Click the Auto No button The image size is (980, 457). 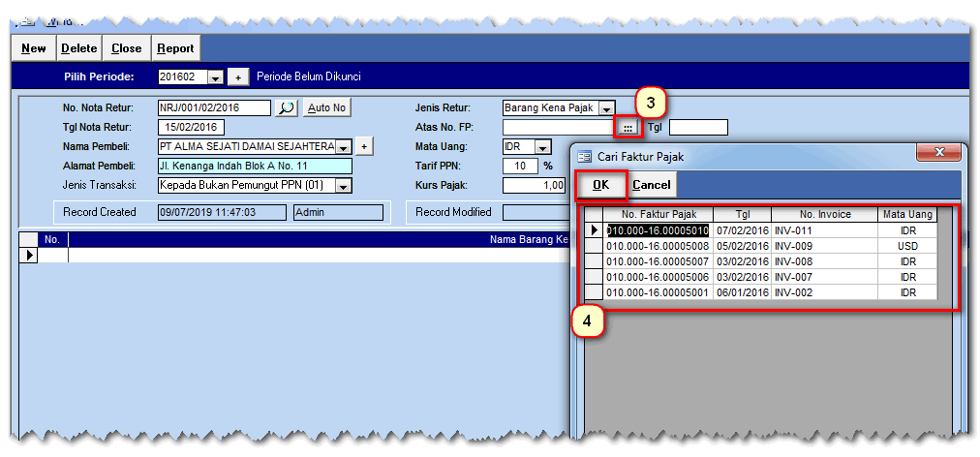tap(326, 108)
